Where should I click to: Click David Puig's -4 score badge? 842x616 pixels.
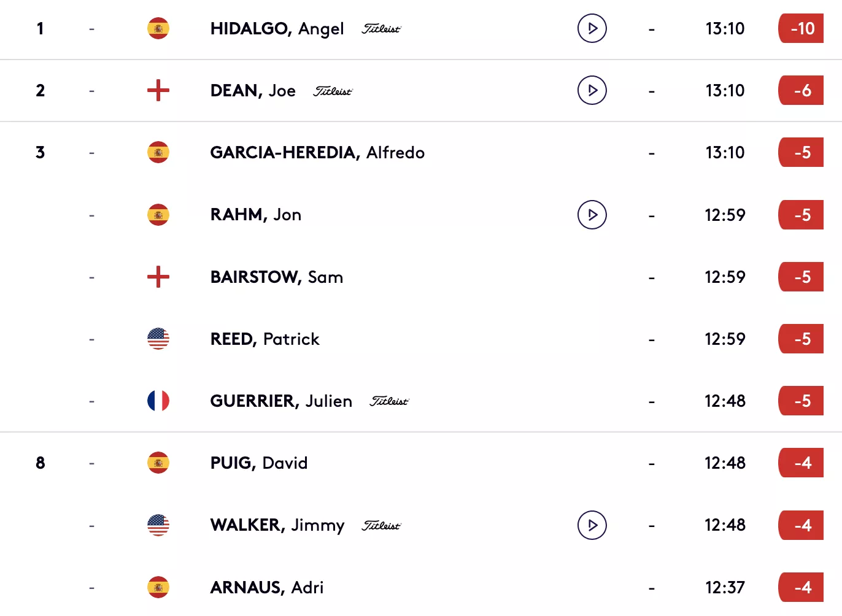pyautogui.click(x=801, y=463)
